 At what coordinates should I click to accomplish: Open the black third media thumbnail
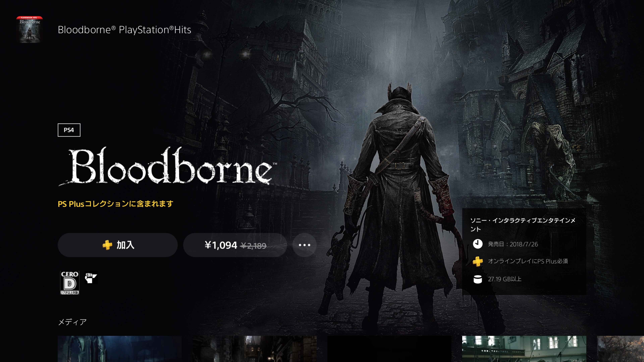point(389,349)
